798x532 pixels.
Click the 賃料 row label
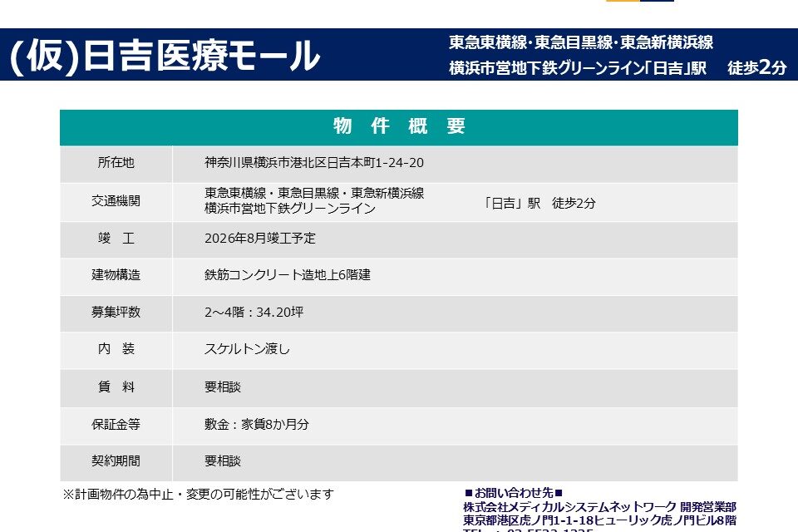[x=116, y=387]
